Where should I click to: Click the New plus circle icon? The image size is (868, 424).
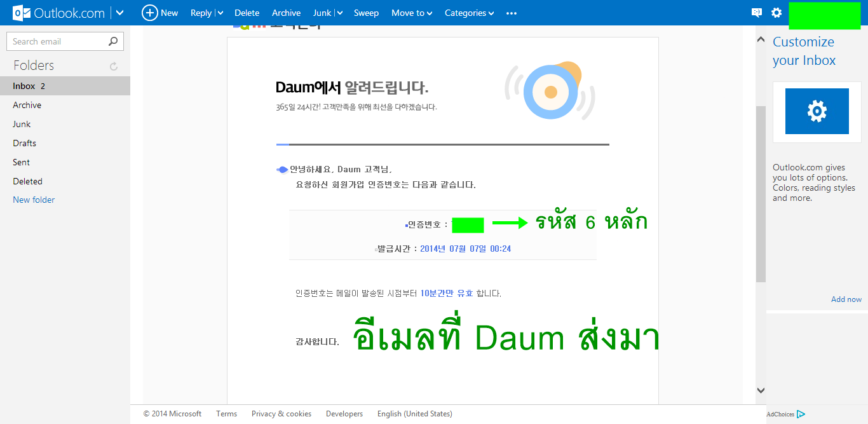(149, 13)
